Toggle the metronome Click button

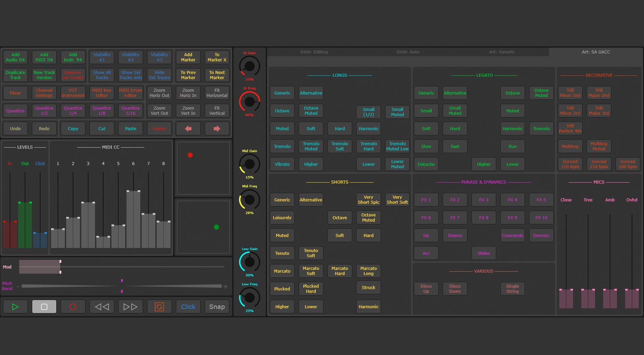click(188, 307)
